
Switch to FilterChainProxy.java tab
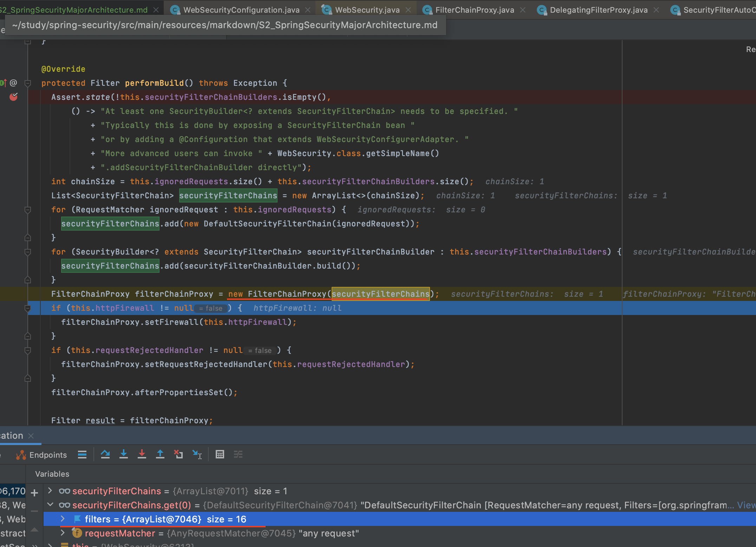(x=474, y=10)
